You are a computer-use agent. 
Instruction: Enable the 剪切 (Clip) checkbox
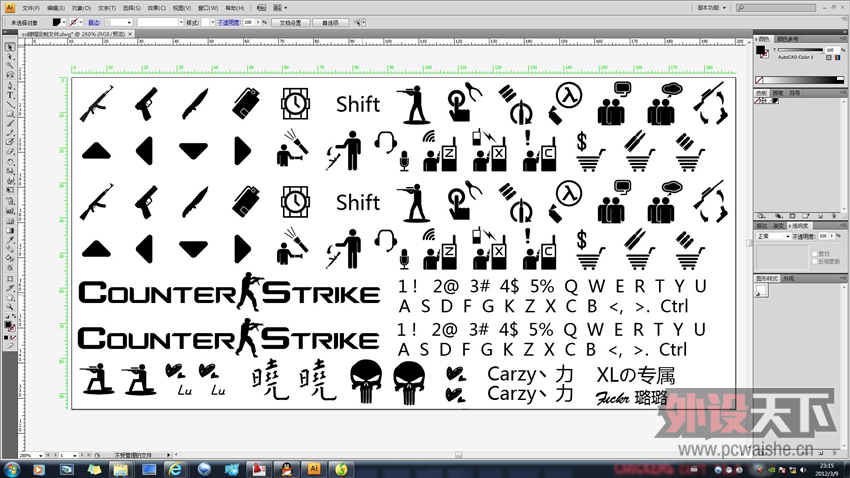click(x=814, y=254)
